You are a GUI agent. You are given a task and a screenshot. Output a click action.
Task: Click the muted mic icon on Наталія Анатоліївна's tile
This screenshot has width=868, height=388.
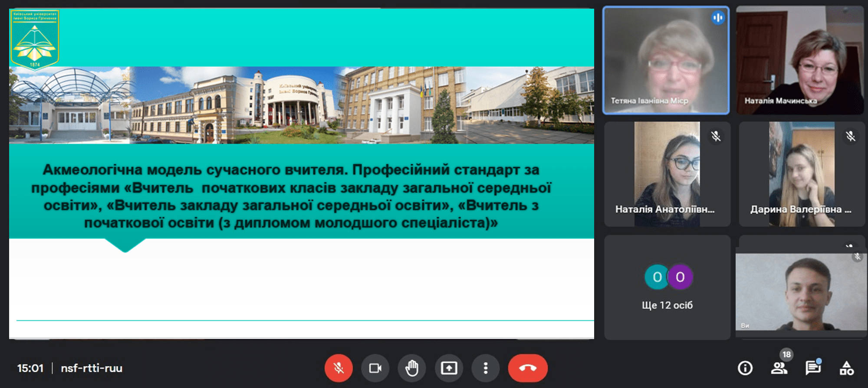pos(716,136)
